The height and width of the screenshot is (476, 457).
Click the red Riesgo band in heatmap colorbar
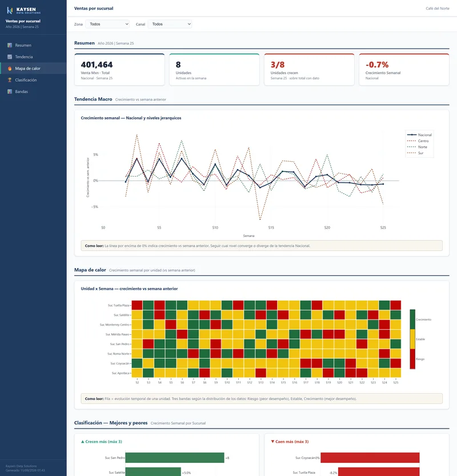(412, 359)
